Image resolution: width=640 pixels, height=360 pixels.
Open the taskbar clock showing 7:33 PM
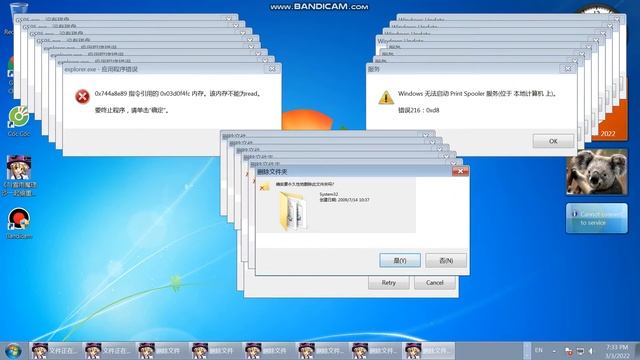616,351
